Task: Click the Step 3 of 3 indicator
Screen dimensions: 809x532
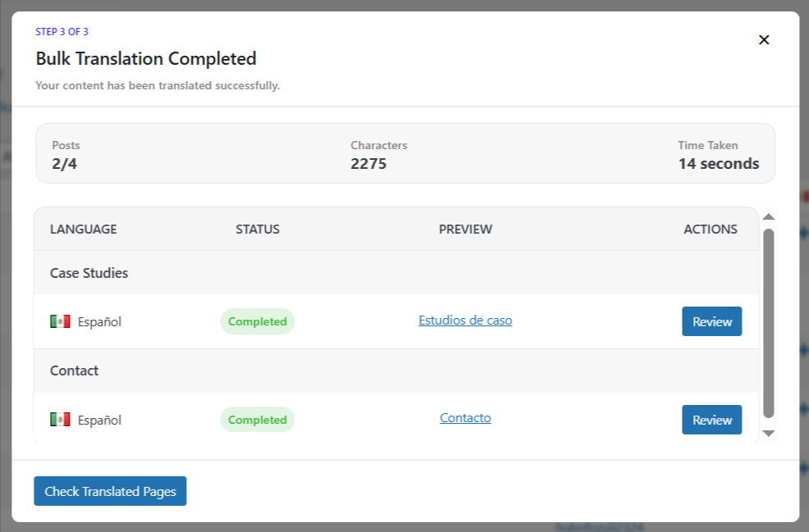Action: pos(62,32)
